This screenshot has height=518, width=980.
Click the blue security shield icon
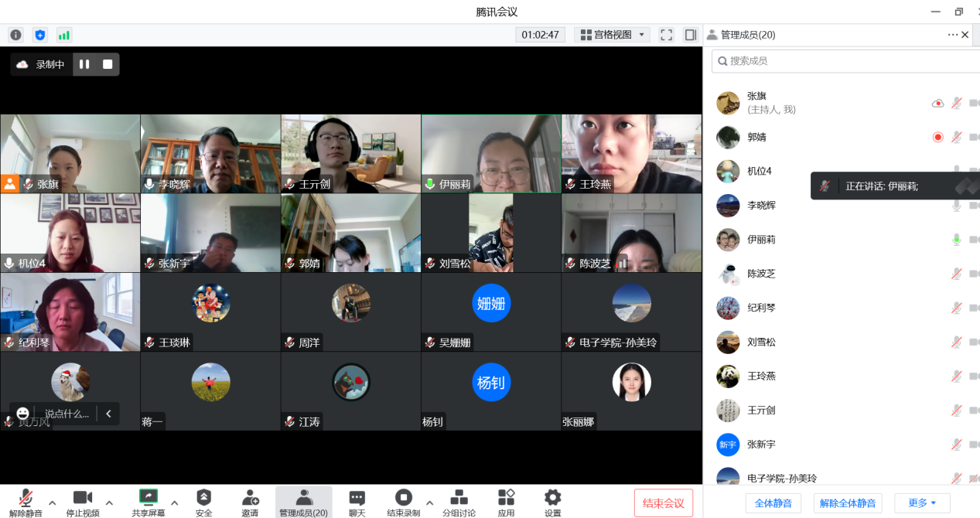[x=40, y=35]
